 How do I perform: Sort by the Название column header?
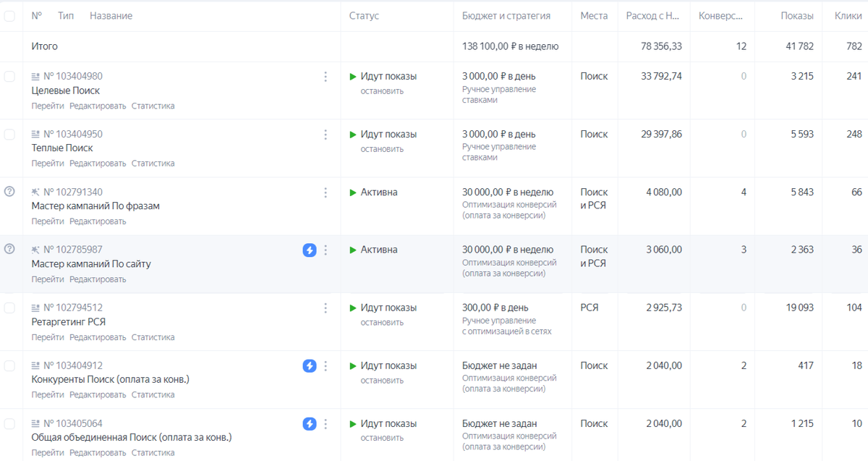(111, 16)
